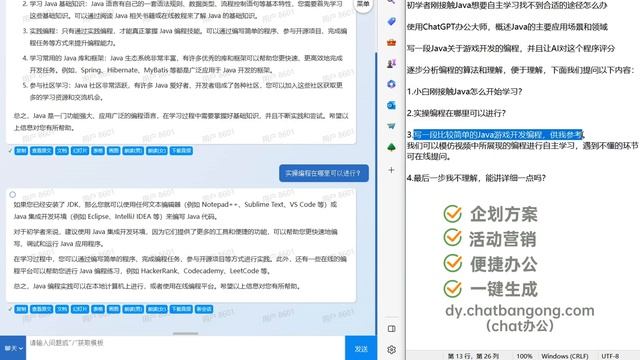Click the search magnifier at sidebar top

(391, 2)
